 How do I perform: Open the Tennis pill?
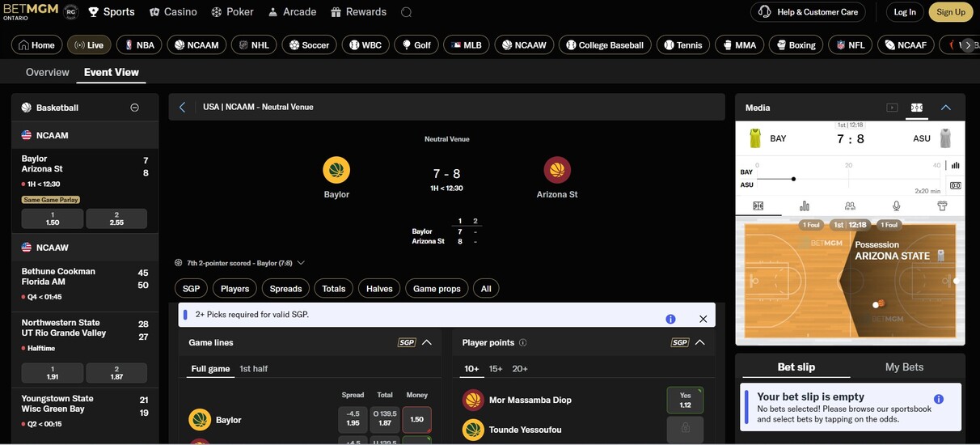pos(683,45)
